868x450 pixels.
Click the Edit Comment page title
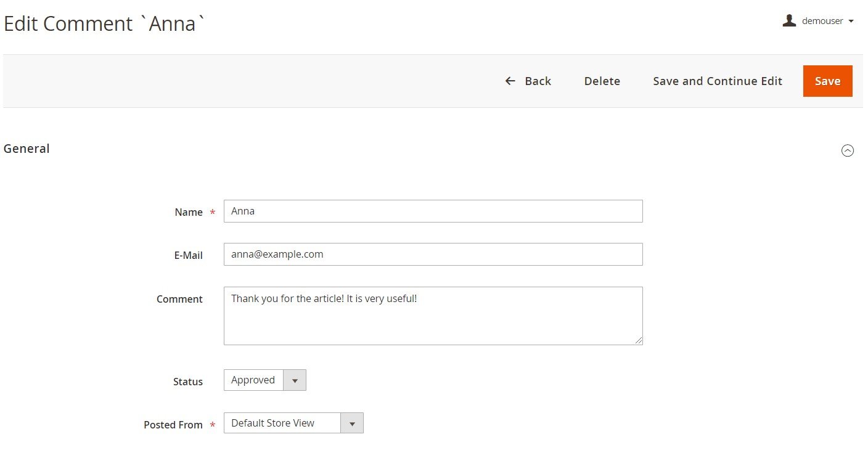point(104,23)
